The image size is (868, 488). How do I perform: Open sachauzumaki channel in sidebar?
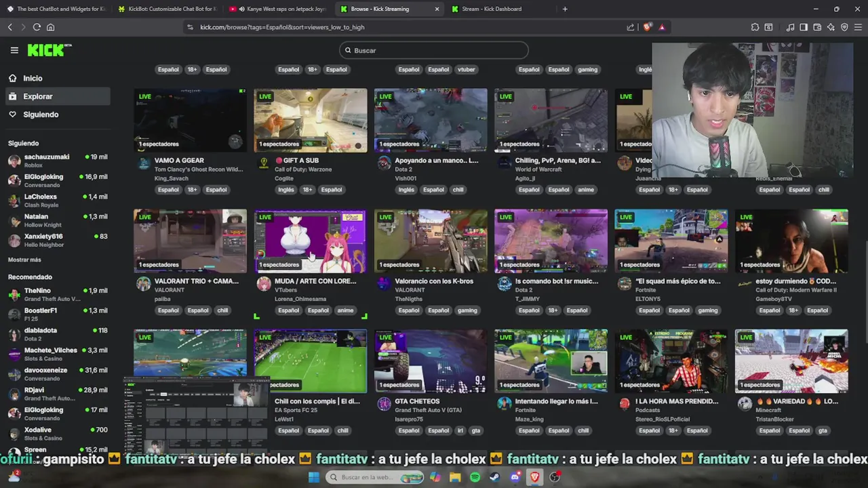[58, 161]
